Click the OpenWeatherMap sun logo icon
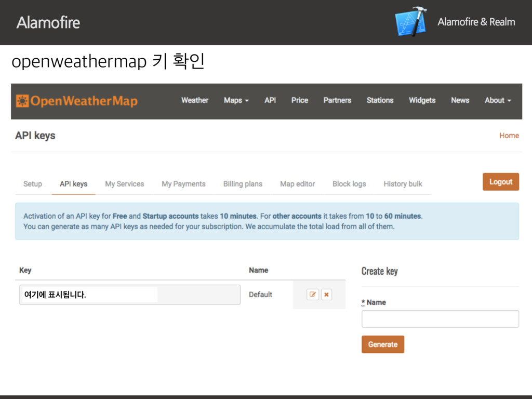The height and width of the screenshot is (399, 532). (22, 101)
